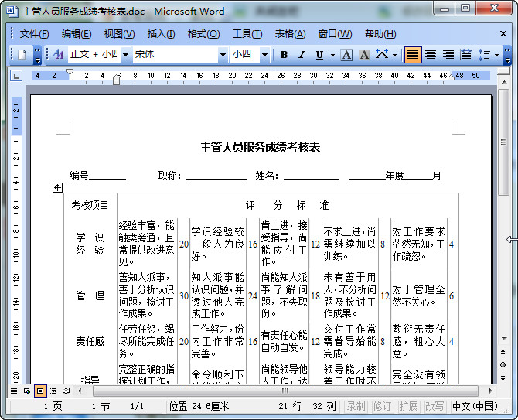This screenshot has width=518, height=420.
Task: Click the tab stop type selector
Action: 16,76
